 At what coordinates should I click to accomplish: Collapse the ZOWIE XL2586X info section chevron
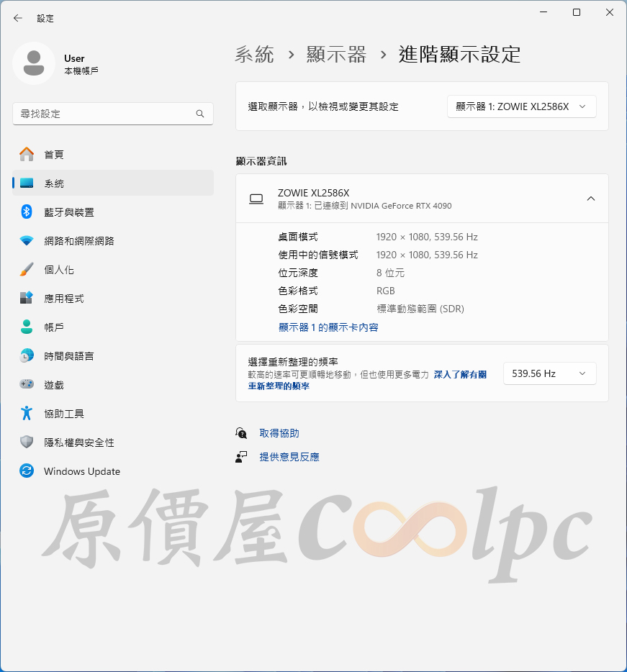coord(590,199)
